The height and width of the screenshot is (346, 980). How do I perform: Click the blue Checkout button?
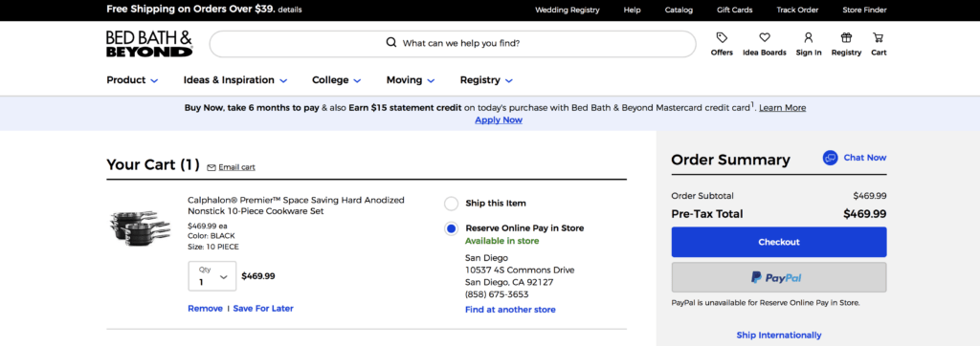coord(779,243)
